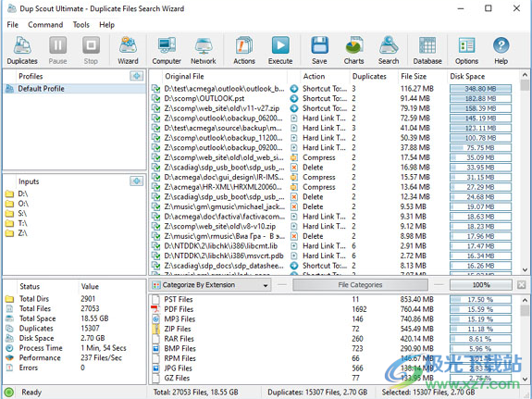The image size is (532, 399).
Task: Select the RPM Files category row
Action: click(334, 358)
